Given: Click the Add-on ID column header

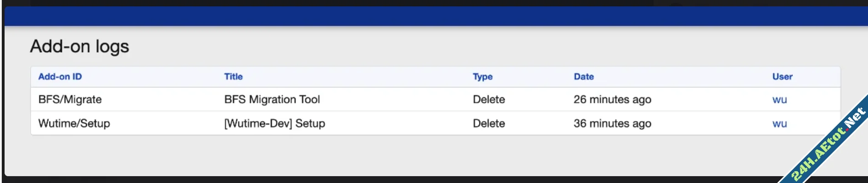Looking at the screenshot, I should tap(60, 77).
